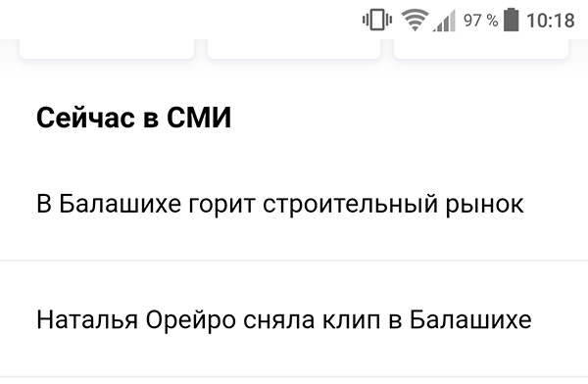Viewport: 588px width, 384px height.
Task: Tap the battery icon in status bar
Action: [511, 20]
